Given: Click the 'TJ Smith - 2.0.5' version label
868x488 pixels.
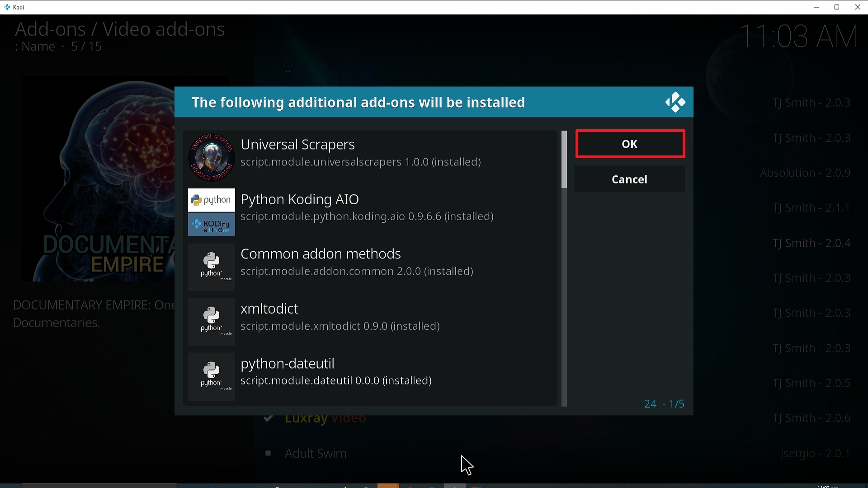Looking at the screenshot, I should point(812,384).
